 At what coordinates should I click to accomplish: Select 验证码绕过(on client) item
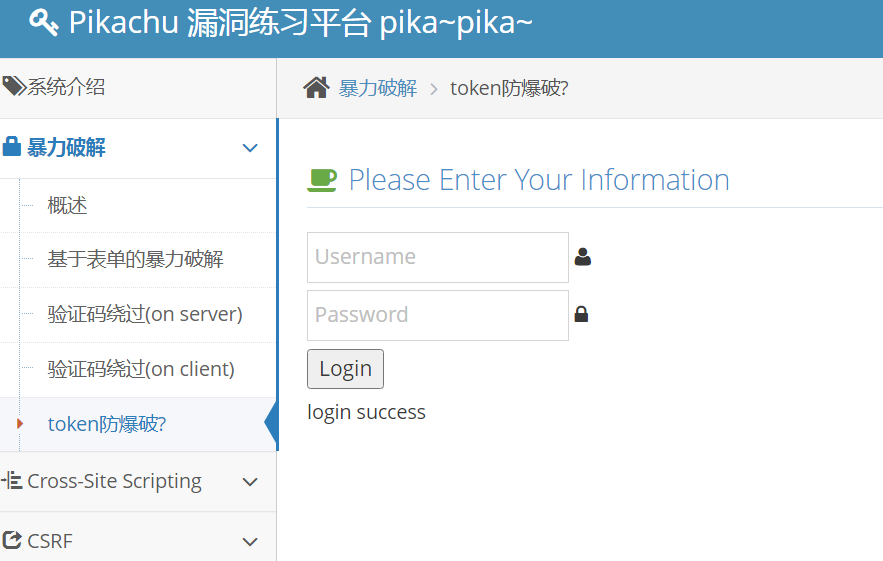(141, 369)
